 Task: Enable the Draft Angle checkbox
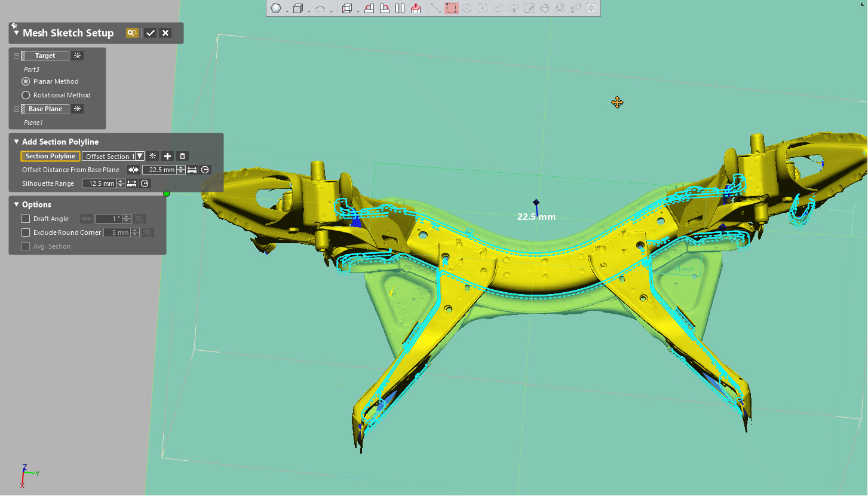coord(26,219)
